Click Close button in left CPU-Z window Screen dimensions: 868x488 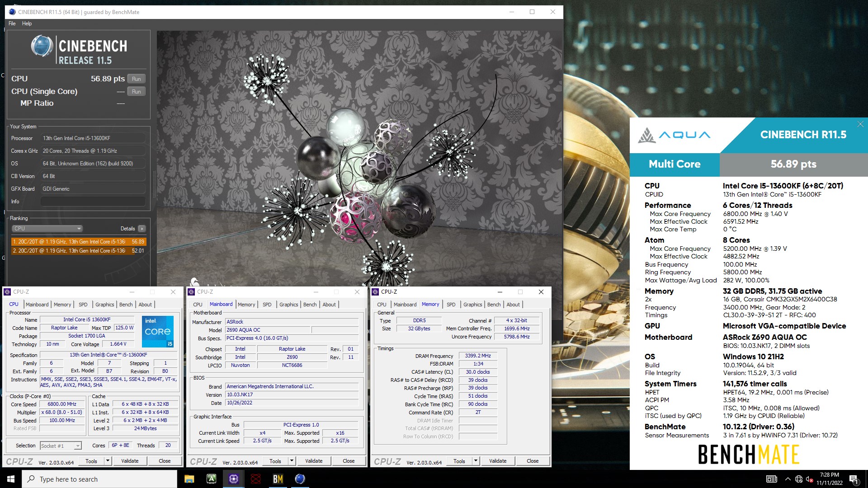pyautogui.click(x=165, y=461)
